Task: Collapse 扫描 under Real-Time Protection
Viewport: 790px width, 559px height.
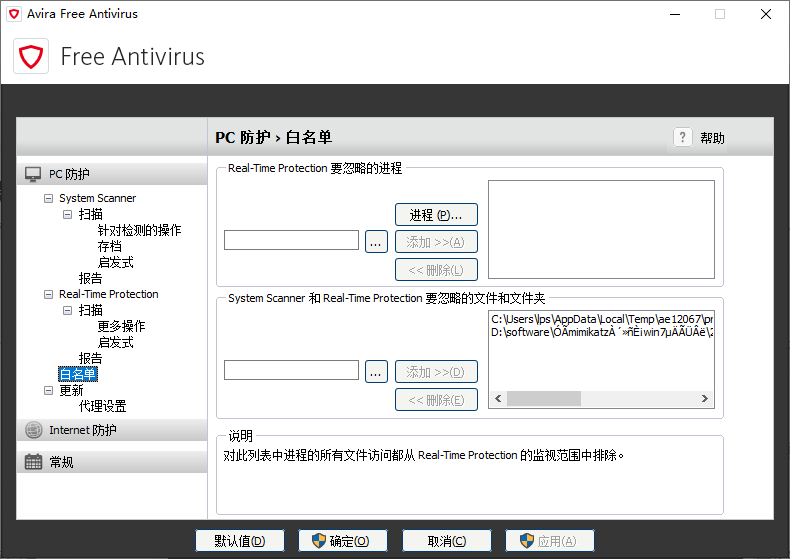Action: [x=67, y=311]
